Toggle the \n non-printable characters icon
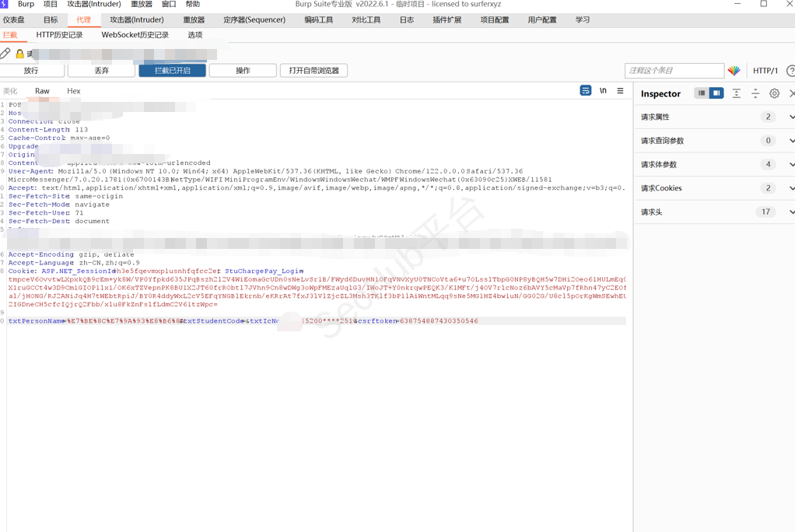The width and height of the screenshot is (795, 532). (x=603, y=91)
